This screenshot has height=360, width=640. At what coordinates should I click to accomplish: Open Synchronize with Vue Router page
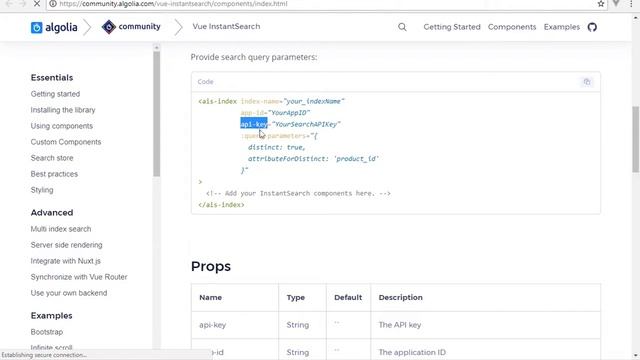point(79,277)
